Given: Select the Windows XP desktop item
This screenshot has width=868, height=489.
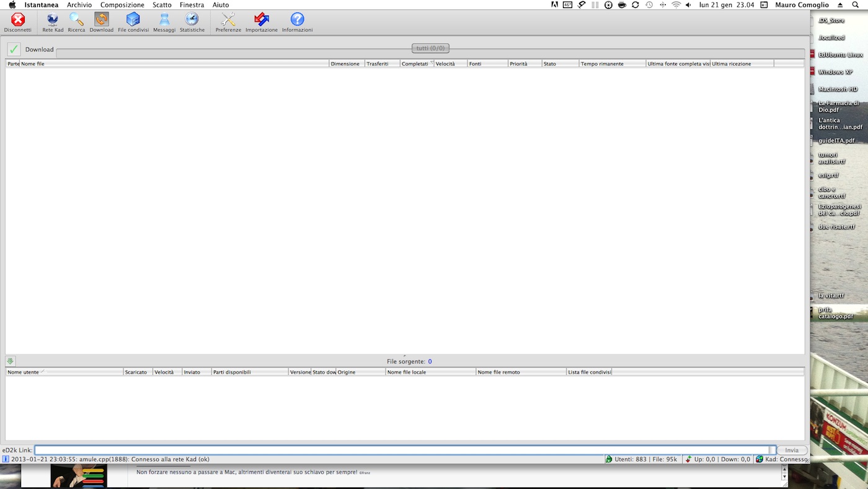Looking at the screenshot, I should (x=835, y=72).
